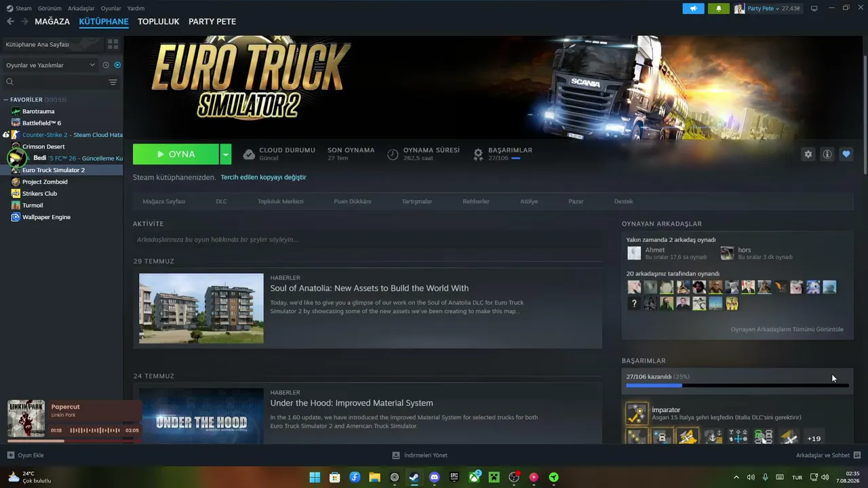Viewport: 868px width, 488px height.
Task: Switch to the TOPLULUK tab
Action: point(159,22)
